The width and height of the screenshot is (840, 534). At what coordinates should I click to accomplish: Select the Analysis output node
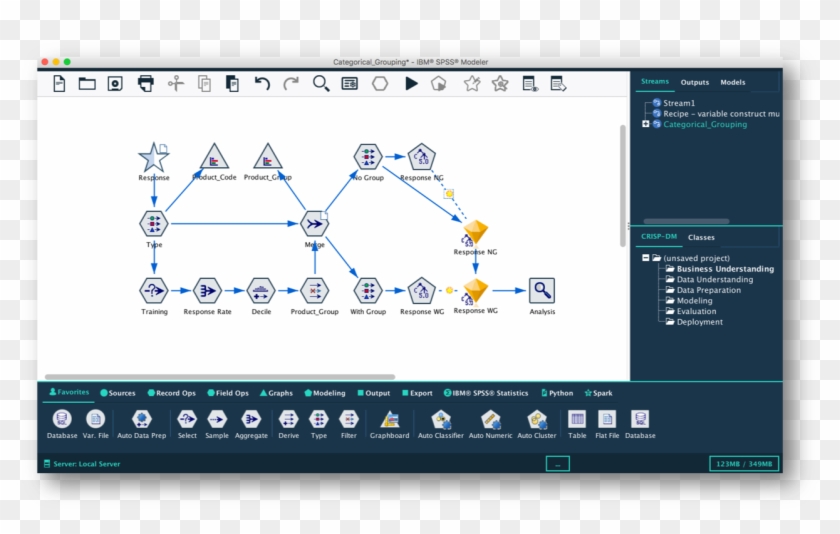tap(542, 291)
